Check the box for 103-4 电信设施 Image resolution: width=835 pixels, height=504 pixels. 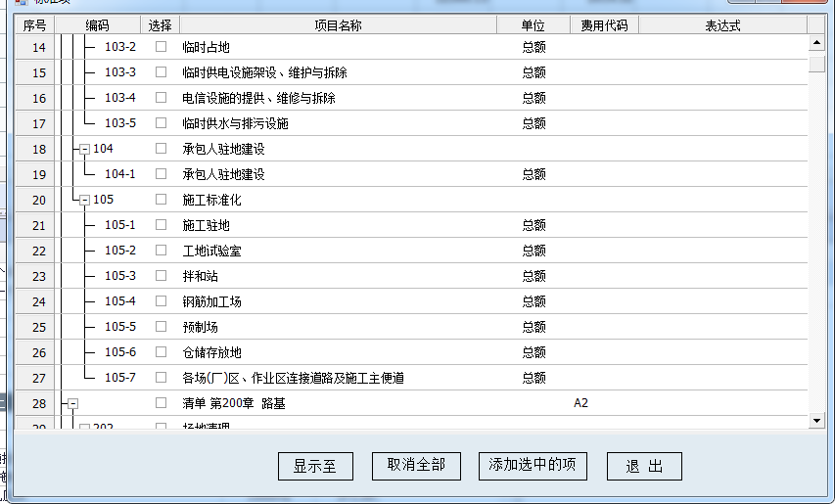pyautogui.click(x=161, y=98)
